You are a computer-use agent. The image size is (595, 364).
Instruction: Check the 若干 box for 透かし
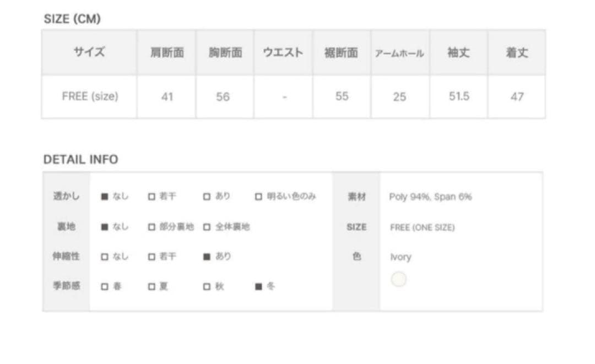coord(152,197)
